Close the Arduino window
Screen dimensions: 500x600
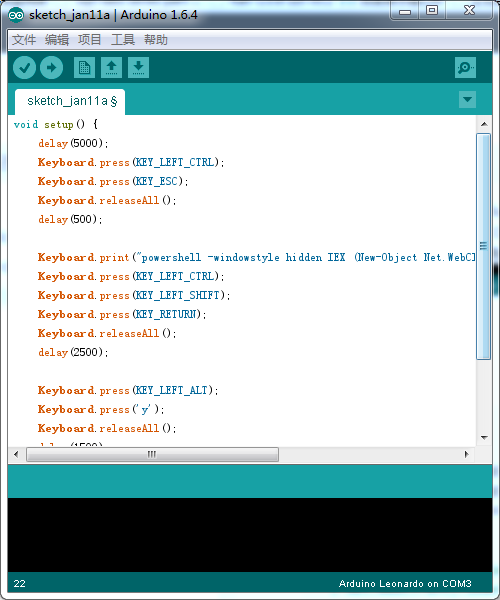coord(469,10)
